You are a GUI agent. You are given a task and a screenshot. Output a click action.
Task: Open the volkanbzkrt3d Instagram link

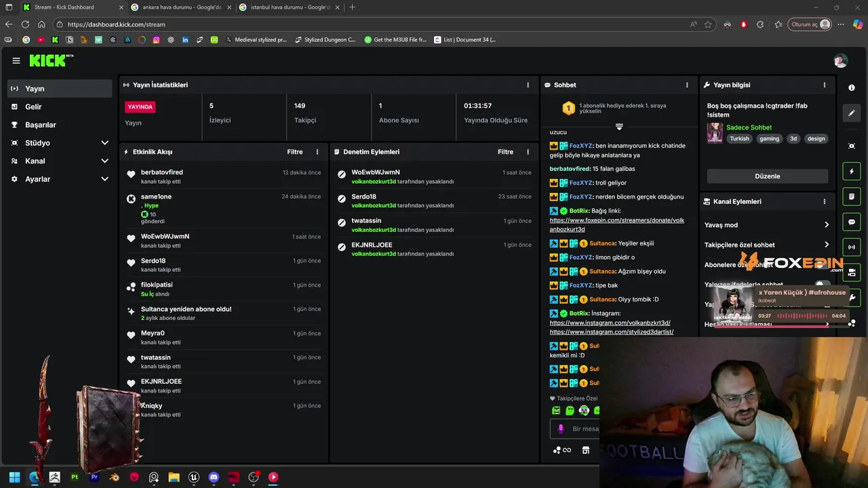click(x=610, y=323)
